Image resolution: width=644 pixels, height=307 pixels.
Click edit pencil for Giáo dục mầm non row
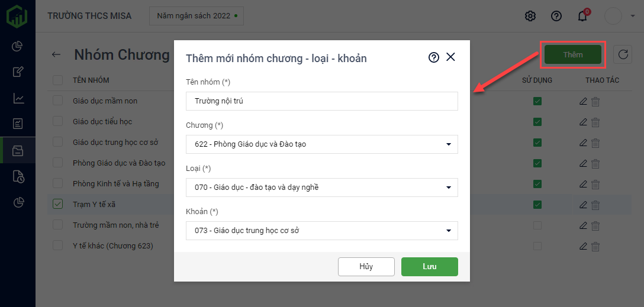583,101
